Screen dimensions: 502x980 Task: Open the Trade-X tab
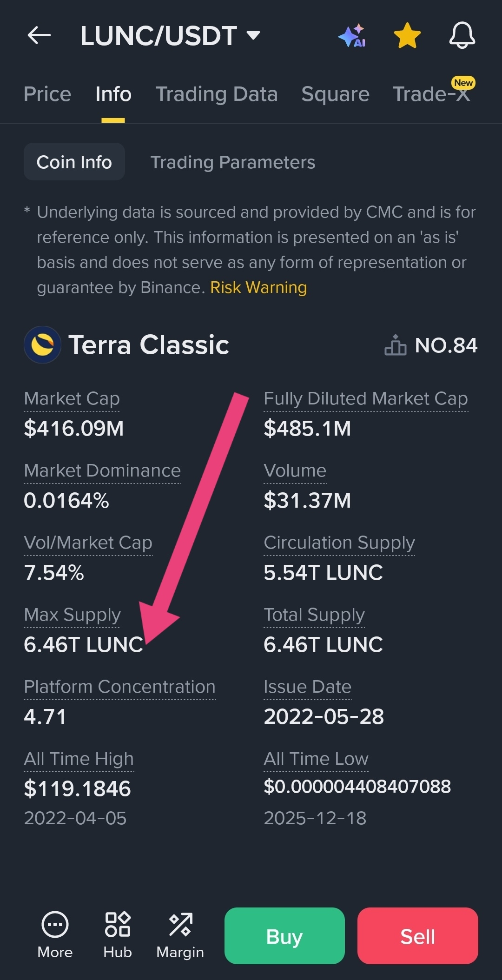[x=431, y=94]
